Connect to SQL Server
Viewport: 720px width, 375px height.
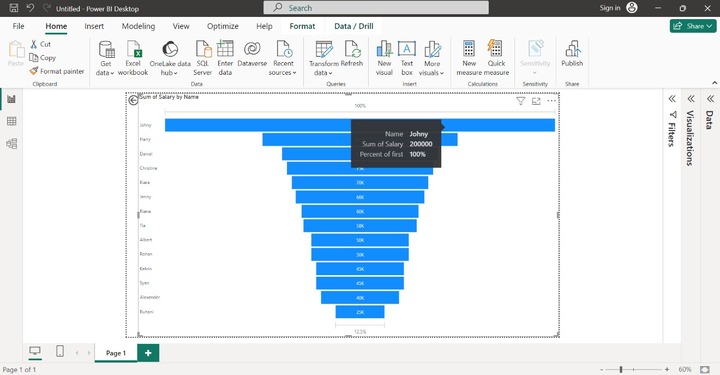(202, 58)
